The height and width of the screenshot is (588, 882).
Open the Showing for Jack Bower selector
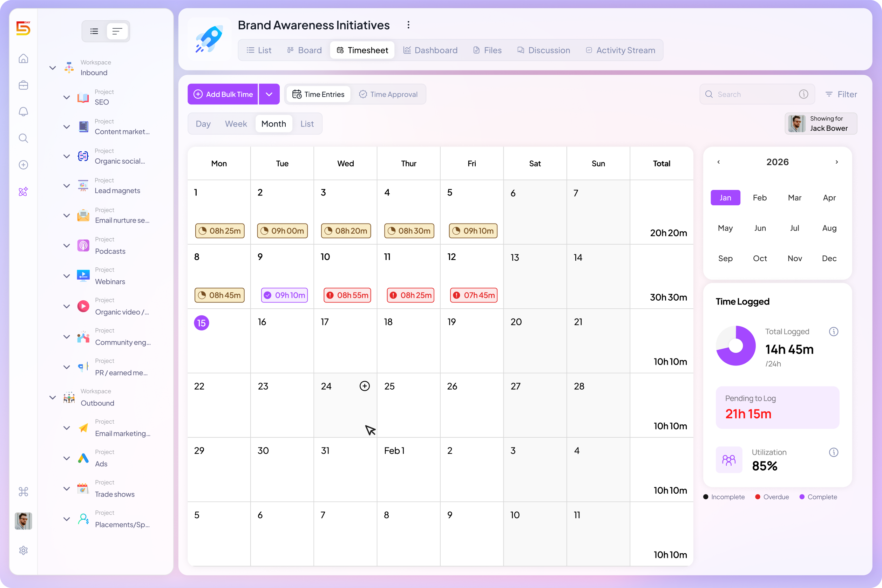tap(821, 124)
